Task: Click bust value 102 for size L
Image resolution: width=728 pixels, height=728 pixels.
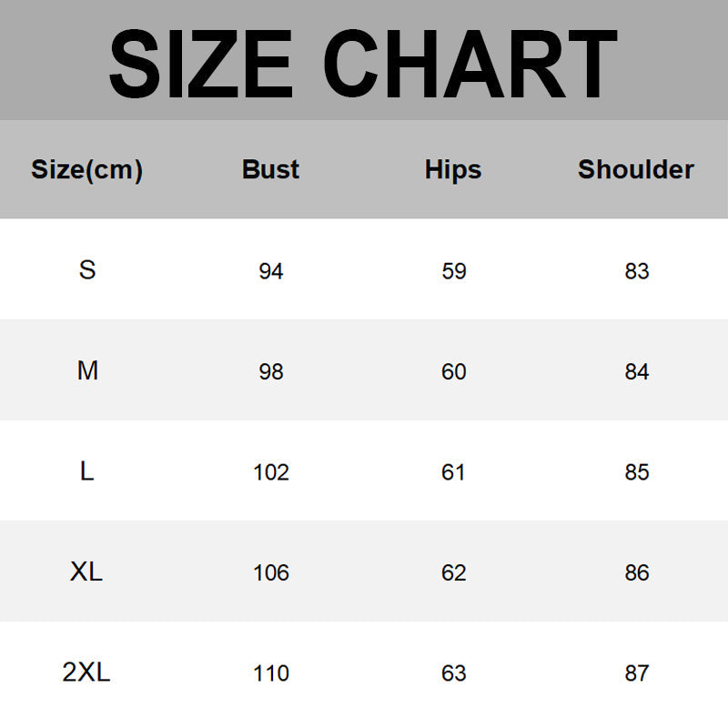Action: pyautogui.click(x=271, y=473)
